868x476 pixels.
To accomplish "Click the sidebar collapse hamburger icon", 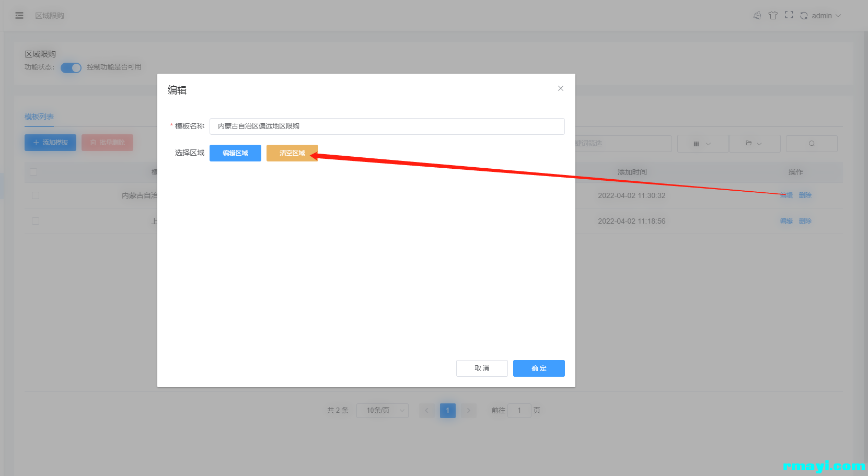I will click(x=19, y=16).
